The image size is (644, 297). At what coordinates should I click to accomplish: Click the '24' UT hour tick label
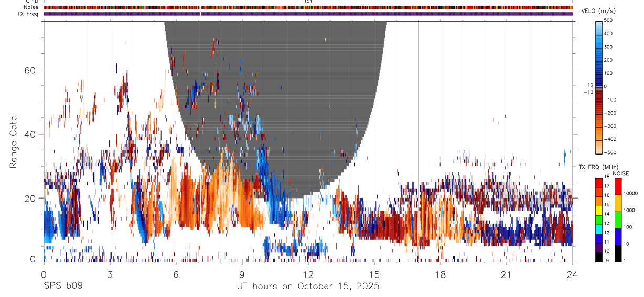point(572,274)
